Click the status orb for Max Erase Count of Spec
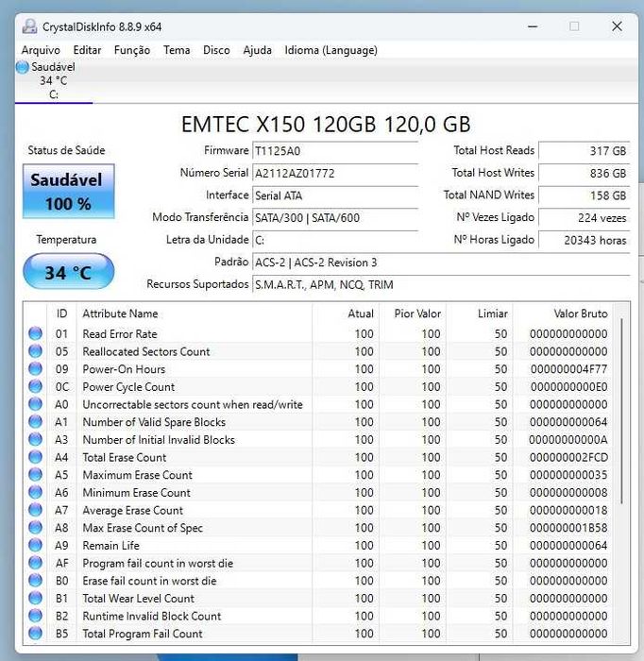The width and height of the screenshot is (644, 661). [35, 527]
